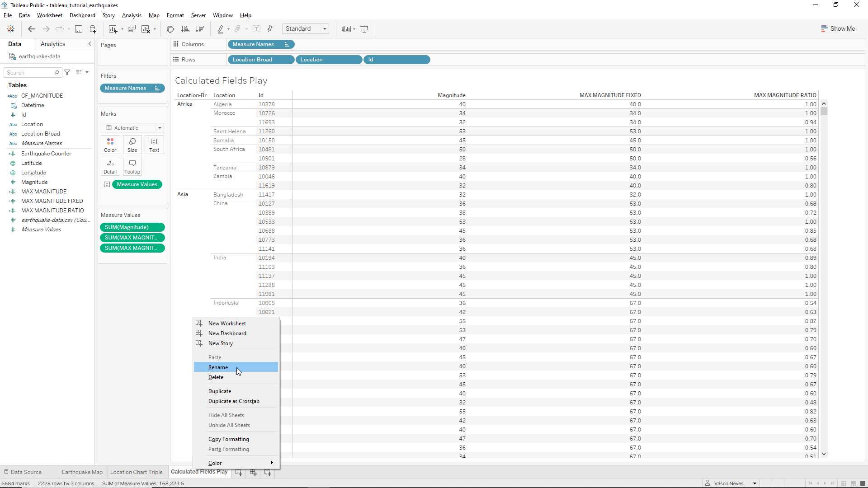Sort descending using the toolbar icon

(x=200, y=29)
